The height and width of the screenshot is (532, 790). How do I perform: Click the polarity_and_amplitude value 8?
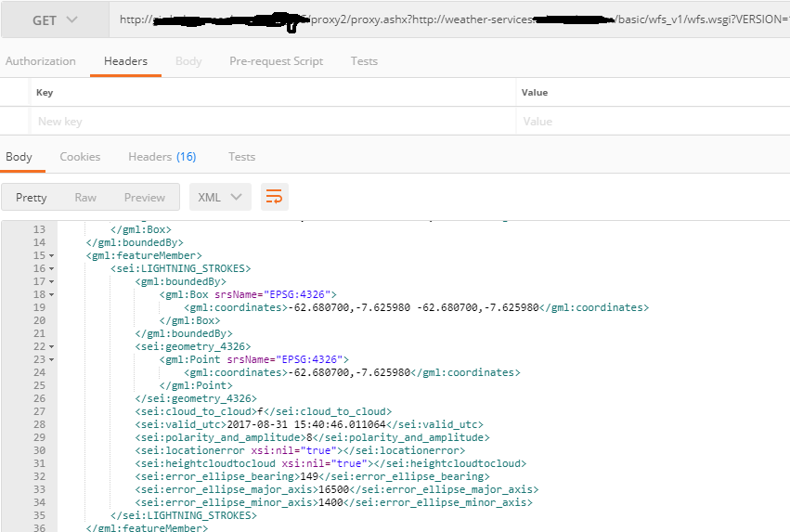[x=309, y=437]
